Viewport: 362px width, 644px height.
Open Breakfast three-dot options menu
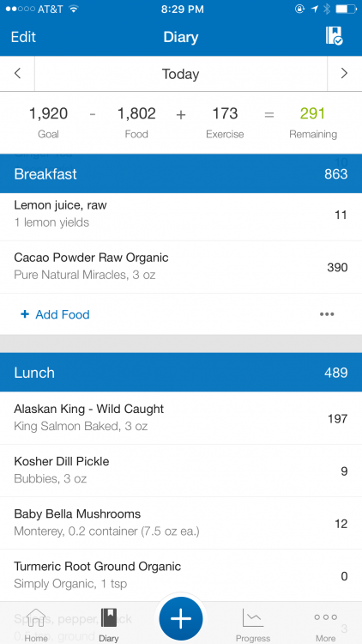point(327,314)
